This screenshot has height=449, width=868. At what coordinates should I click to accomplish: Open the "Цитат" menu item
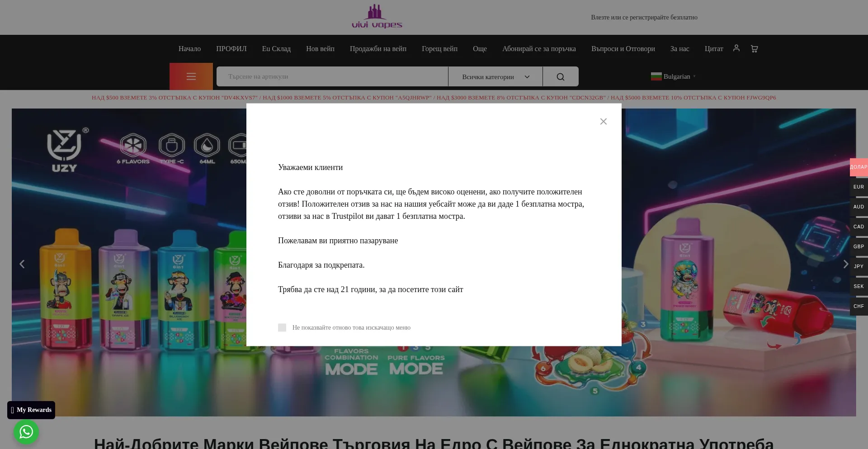pos(714,49)
